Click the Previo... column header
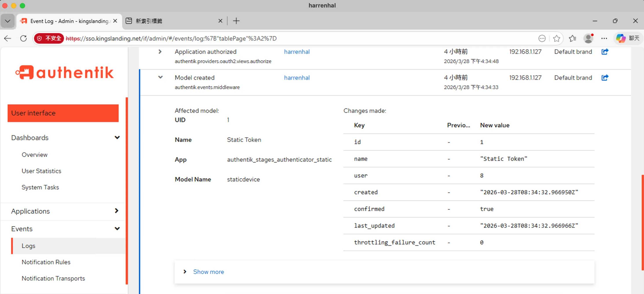 458,125
